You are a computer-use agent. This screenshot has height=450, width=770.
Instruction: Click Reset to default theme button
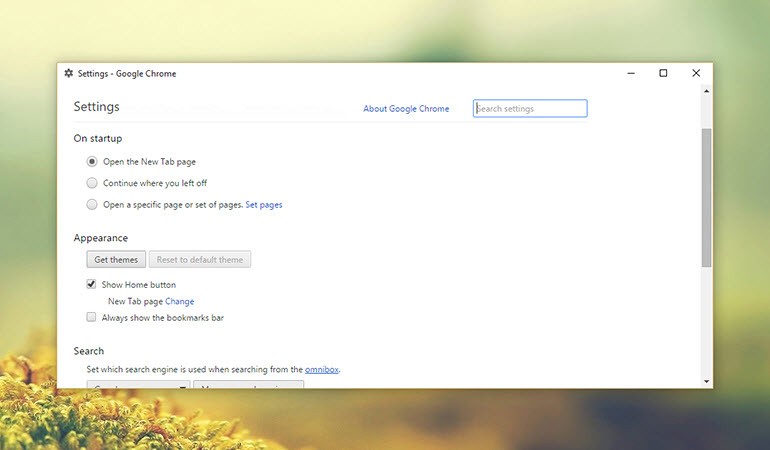point(200,260)
